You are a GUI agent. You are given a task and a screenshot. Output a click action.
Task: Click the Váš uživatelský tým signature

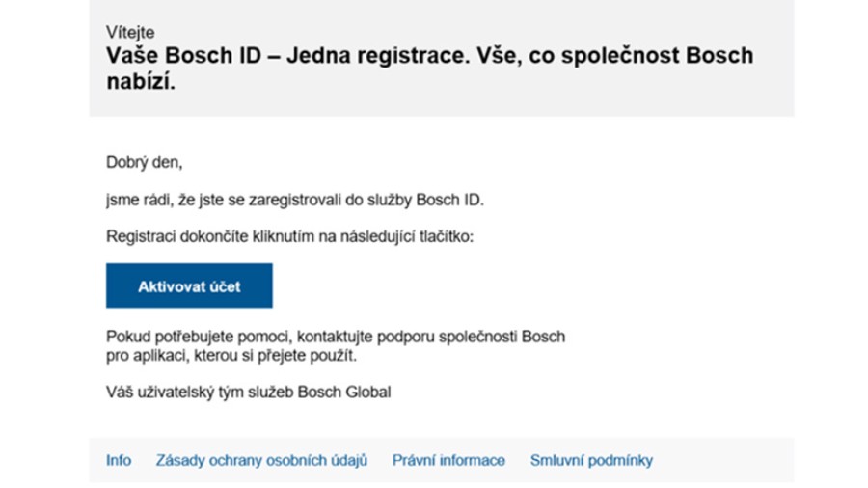(249, 393)
